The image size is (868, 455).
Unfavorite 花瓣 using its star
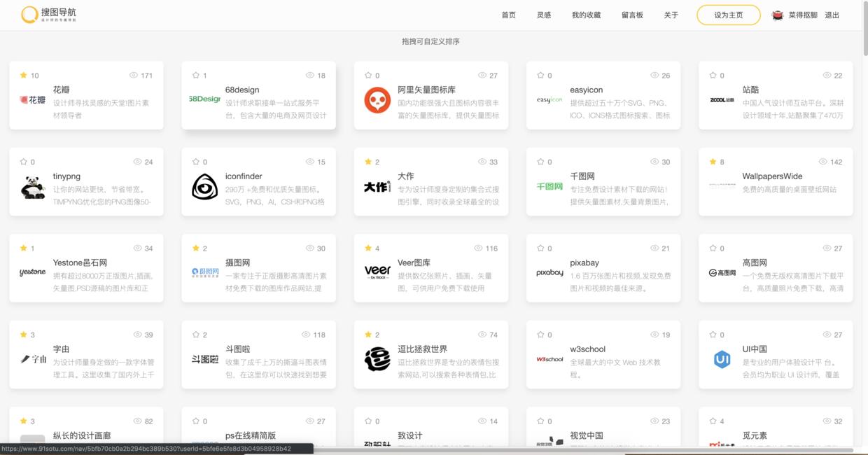[23, 76]
